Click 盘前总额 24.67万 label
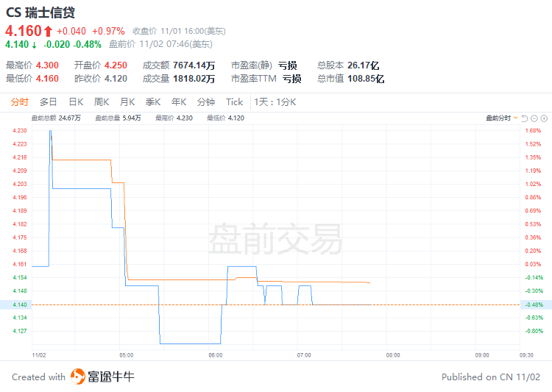Image resolution: width=552 pixels, height=392 pixels. pyautogui.click(x=56, y=118)
